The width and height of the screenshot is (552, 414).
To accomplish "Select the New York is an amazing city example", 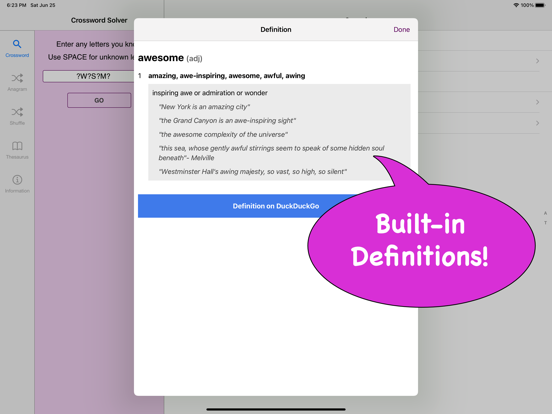I will click(x=204, y=107).
